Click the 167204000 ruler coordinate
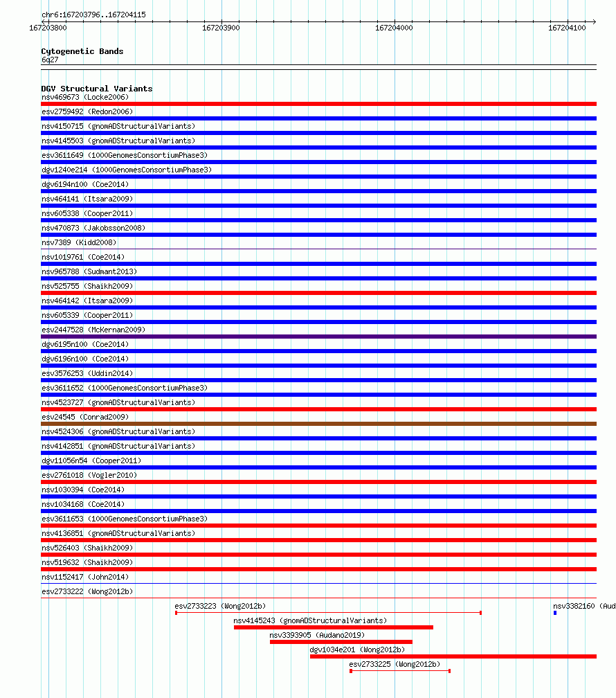616x698 pixels. (x=394, y=28)
